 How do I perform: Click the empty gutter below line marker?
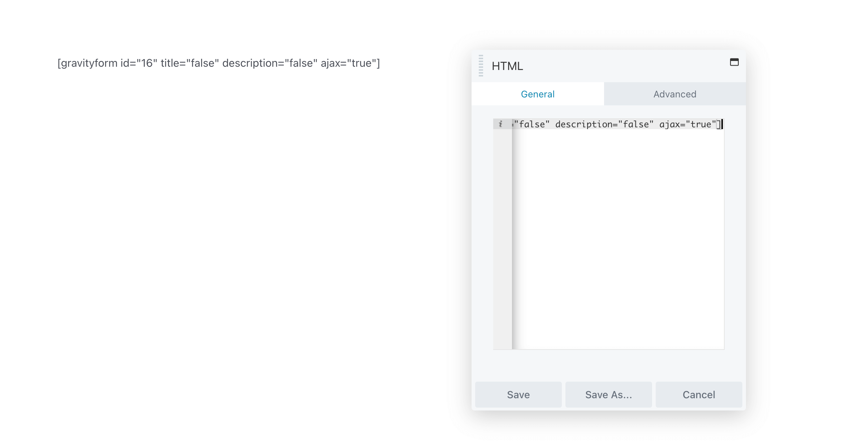coord(502,238)
